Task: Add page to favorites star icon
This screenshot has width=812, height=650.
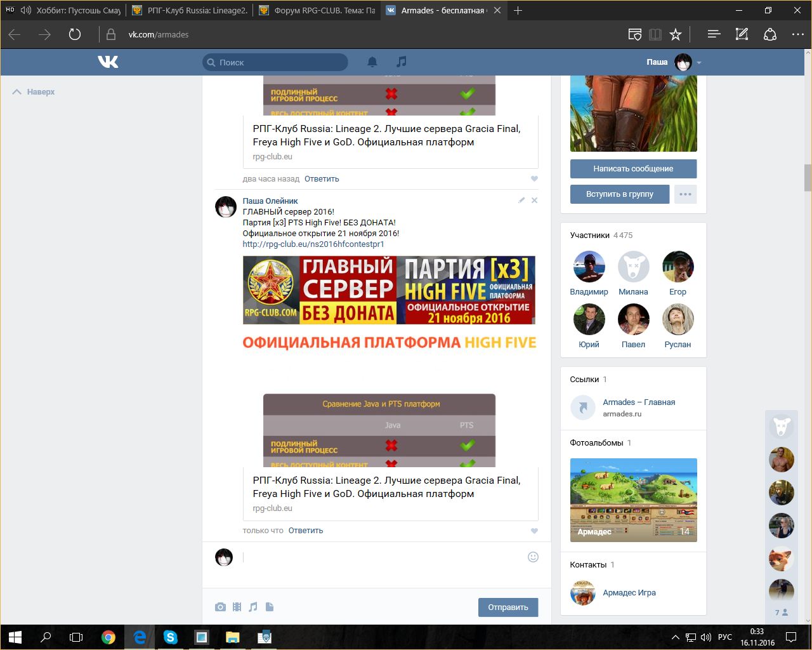Action: coord(676,34)
